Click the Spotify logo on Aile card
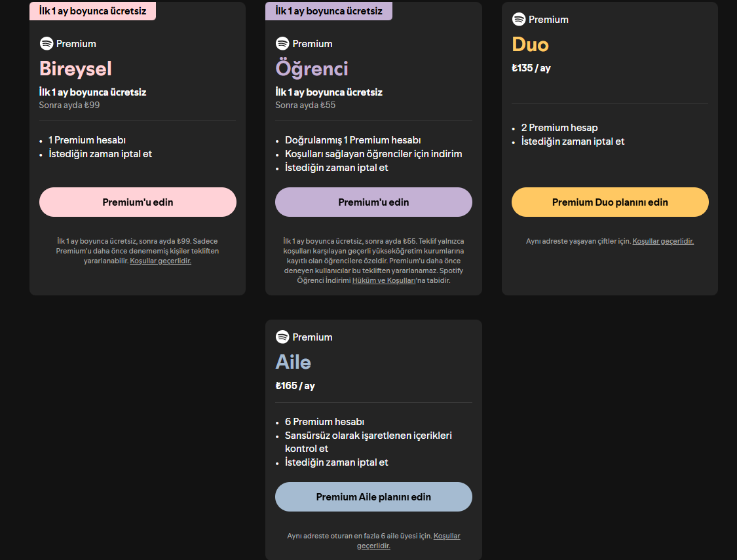 (x=282, y=337)
